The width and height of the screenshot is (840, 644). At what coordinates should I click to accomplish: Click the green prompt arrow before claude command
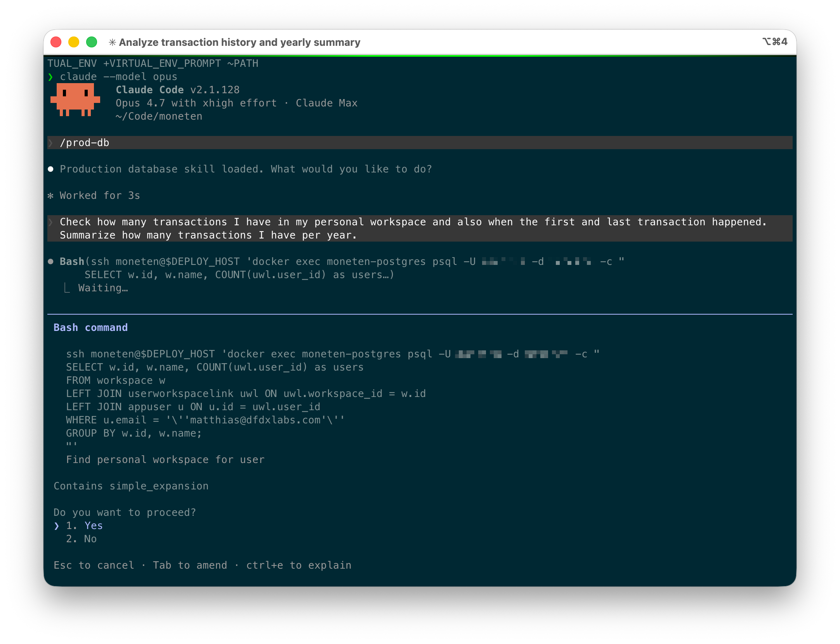50,77
